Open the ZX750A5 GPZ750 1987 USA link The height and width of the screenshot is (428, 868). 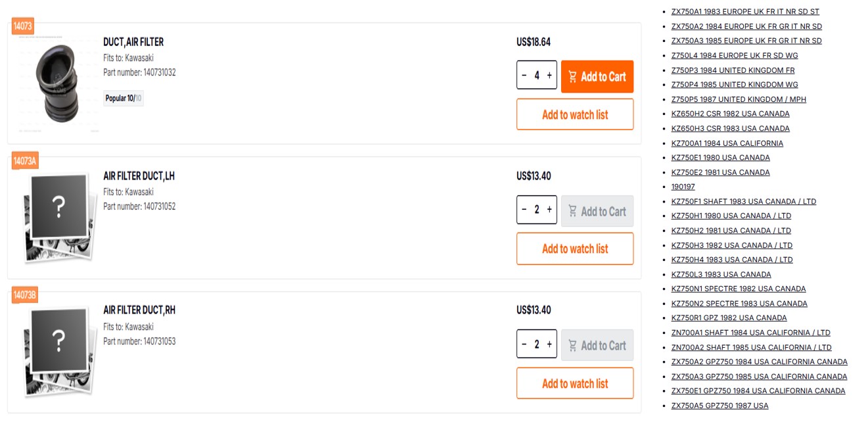[x=720, y=406]
